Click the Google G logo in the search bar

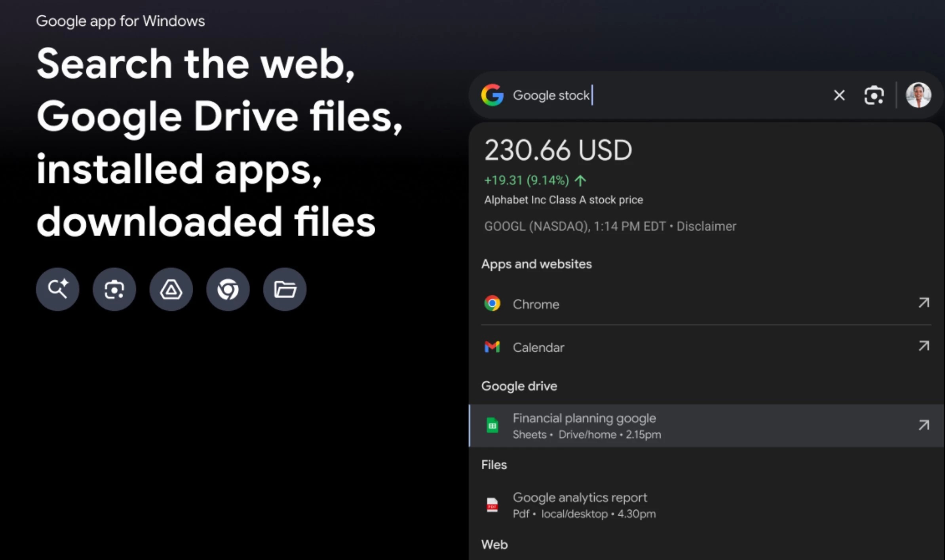click(x=492, y=95)
